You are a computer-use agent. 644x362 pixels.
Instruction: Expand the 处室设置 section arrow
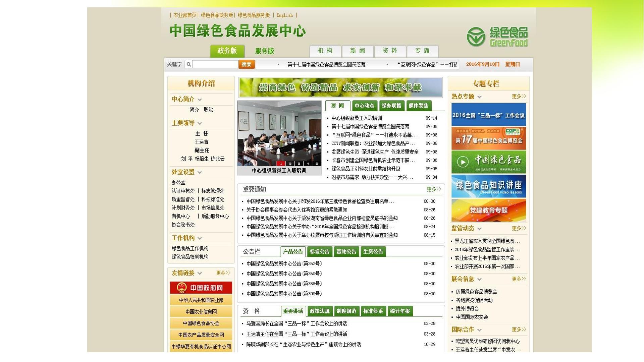click(200, 172)
